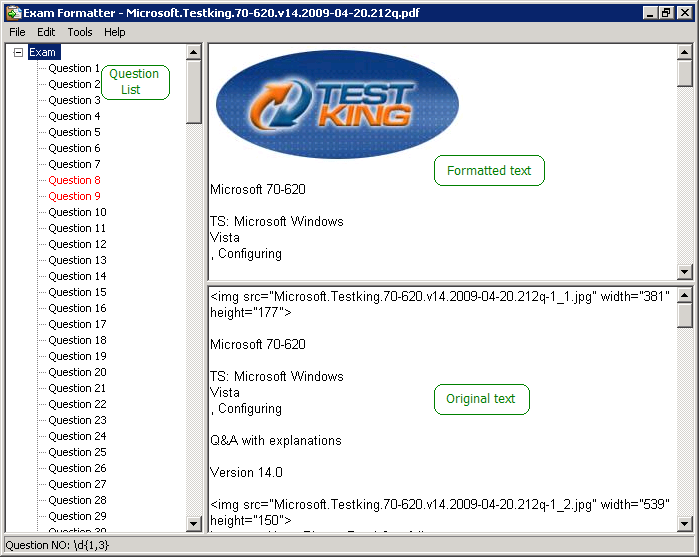Select Question 17 in the list

(x=78, y=324)
